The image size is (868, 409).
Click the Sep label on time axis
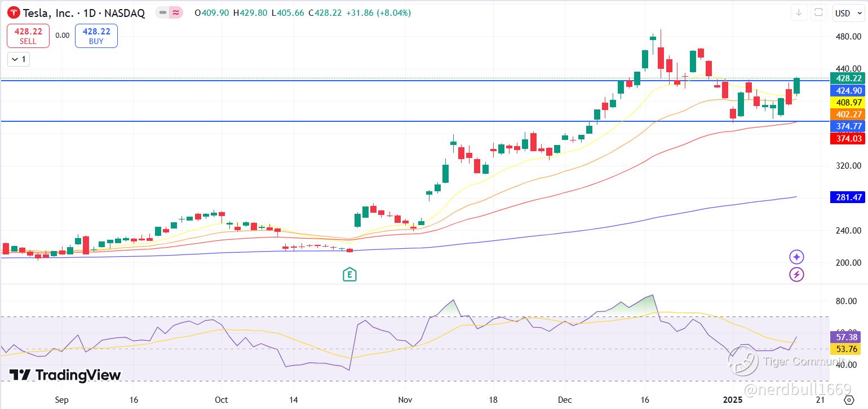pyautogui.click(x=61, y=400)
